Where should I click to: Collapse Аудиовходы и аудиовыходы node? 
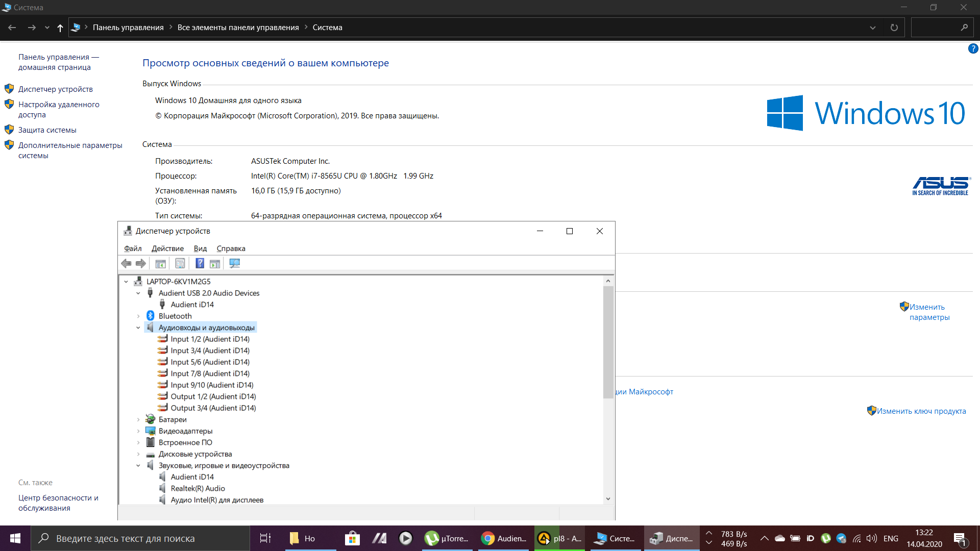click(x=138, y=328)
